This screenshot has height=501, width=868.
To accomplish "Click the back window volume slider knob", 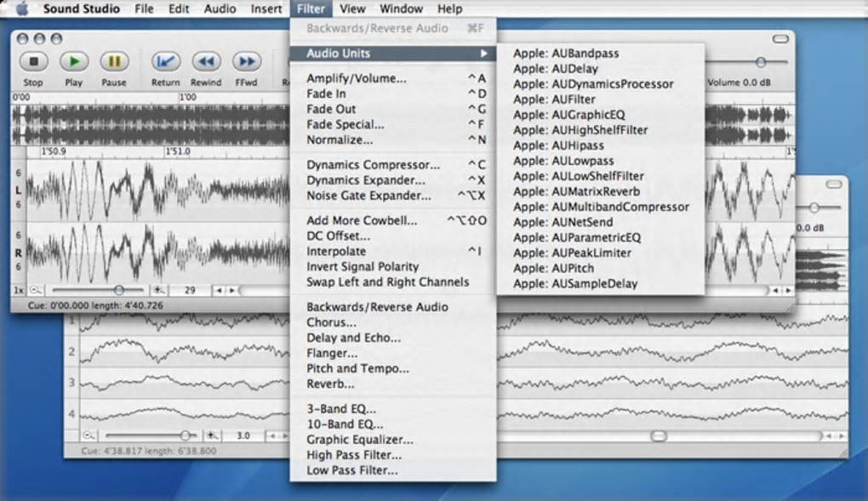I will [814, 208].
